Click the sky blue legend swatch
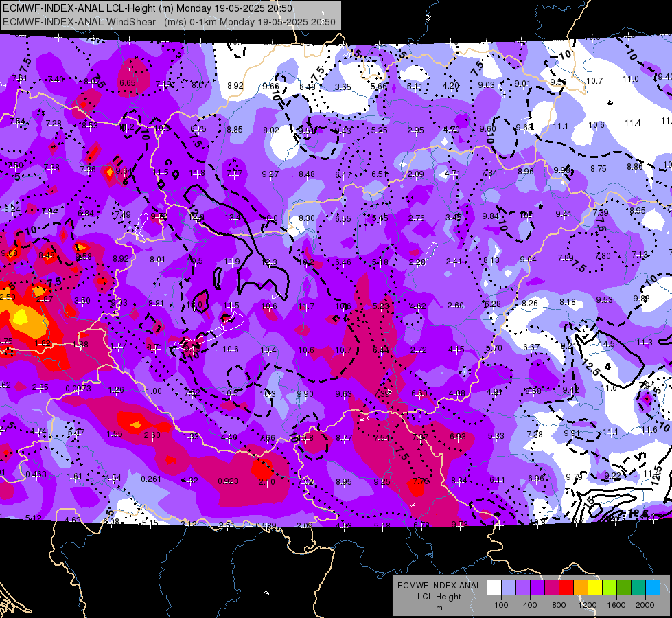Image resolution: width=672 pixels, height=618 pixels. 653,588
